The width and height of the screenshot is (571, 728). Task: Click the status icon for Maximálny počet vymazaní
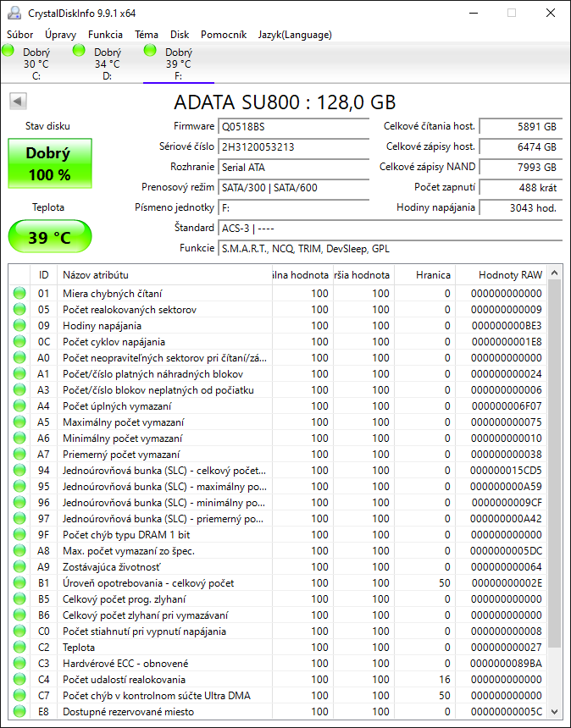point(19,422)
